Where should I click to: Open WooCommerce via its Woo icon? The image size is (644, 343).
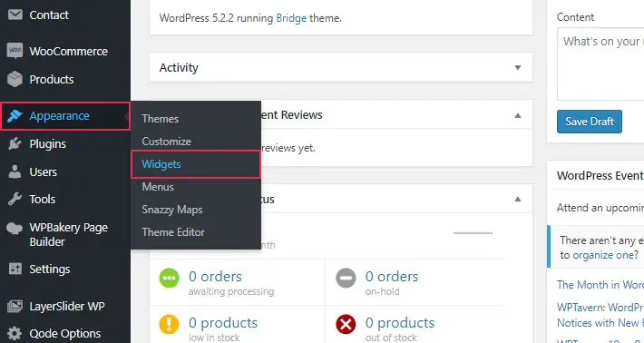(x=15, y=51)
